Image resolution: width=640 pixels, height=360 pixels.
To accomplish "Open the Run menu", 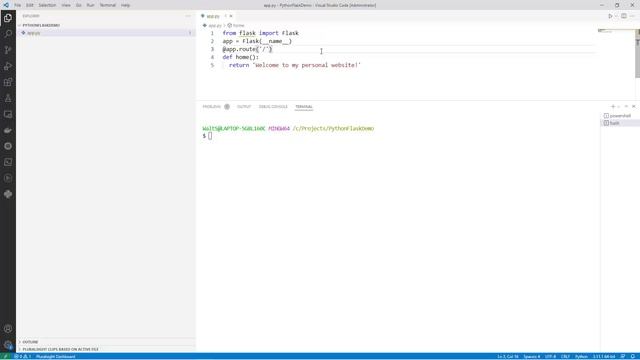I will tap(90, 5).
